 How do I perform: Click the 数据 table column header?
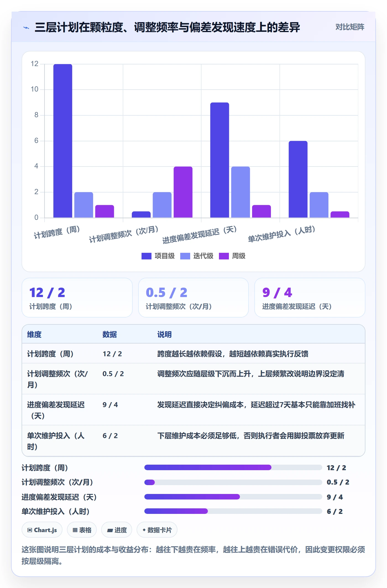coord(110,335)
